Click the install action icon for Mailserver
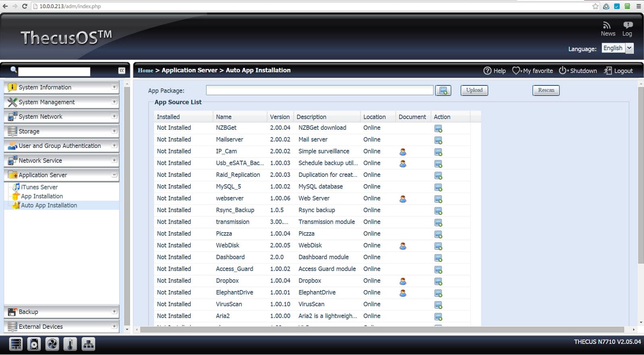Screen dimensions: 644x355 (x=438, y=140)
